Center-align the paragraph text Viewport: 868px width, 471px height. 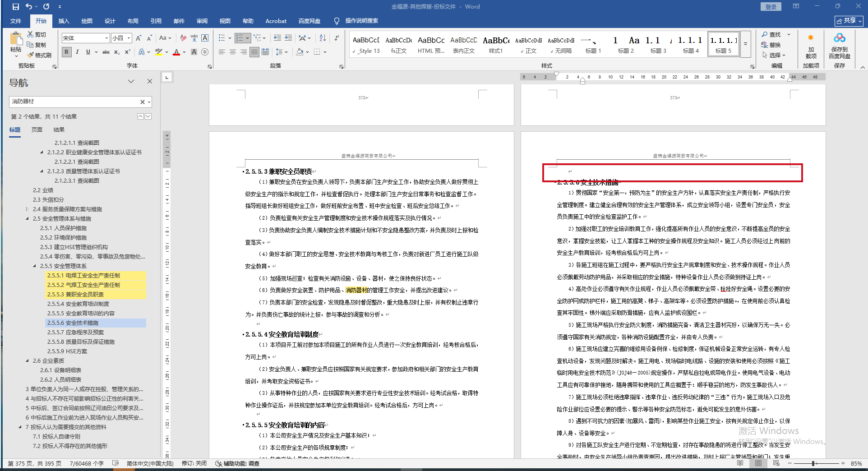click(x=233, y=52)
